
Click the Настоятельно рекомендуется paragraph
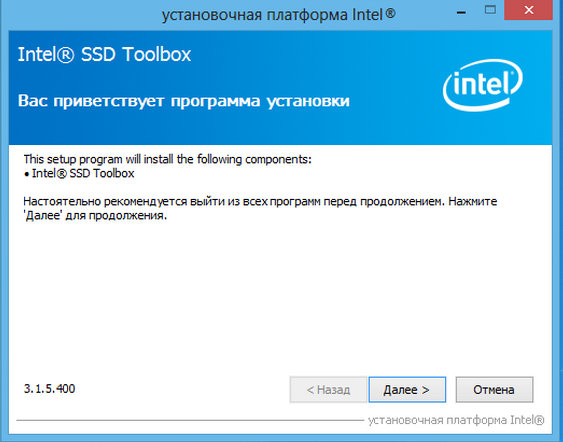260,209
